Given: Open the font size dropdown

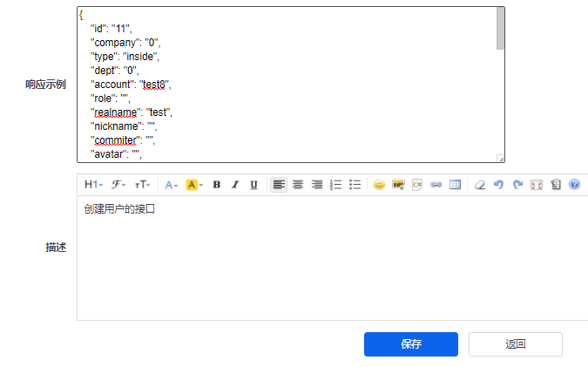Looking at the screenshot, I should 143,185.
